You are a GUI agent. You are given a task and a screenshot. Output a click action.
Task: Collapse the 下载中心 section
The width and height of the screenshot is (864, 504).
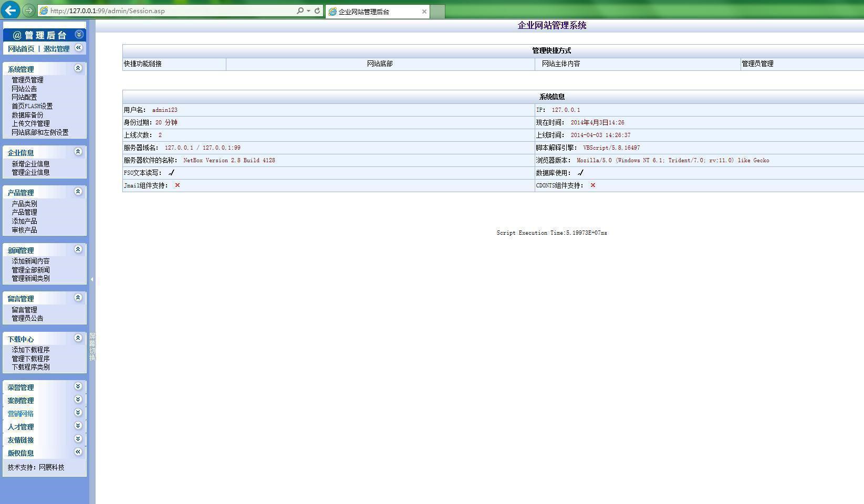tap(78, 338)
